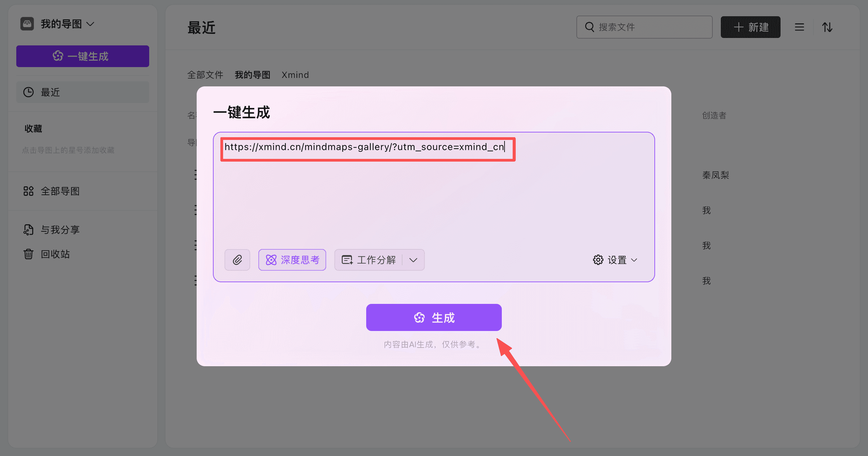Click the 最近 clock icon in sidebar
The width and height of the screenshot is (868, 456).
(28, 92)
